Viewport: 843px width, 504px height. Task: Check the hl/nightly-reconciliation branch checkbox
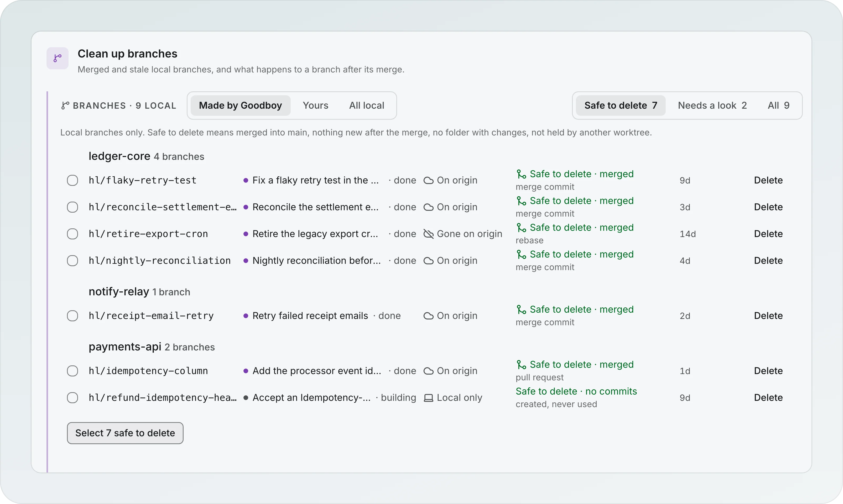point(72,261)
